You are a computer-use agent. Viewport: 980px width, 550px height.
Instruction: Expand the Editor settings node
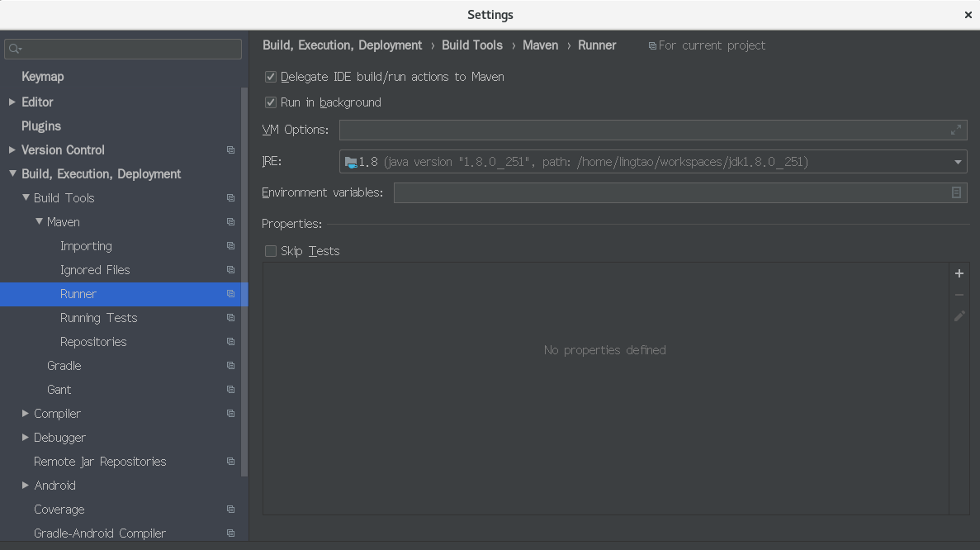(12, 102)
